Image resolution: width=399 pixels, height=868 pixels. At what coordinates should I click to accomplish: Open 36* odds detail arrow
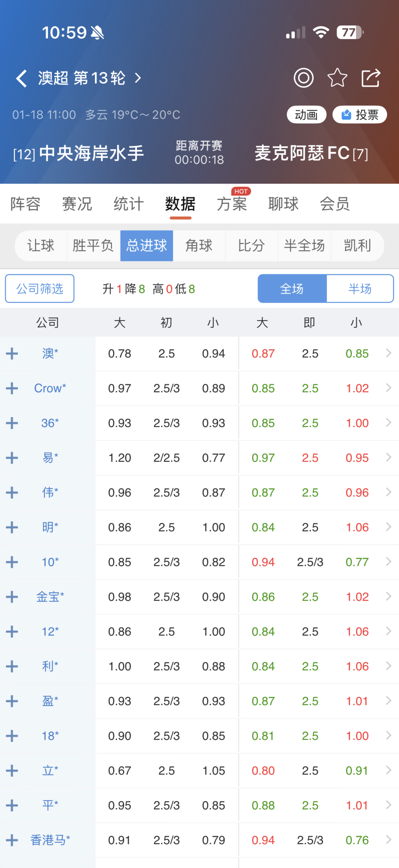[388, 423]
